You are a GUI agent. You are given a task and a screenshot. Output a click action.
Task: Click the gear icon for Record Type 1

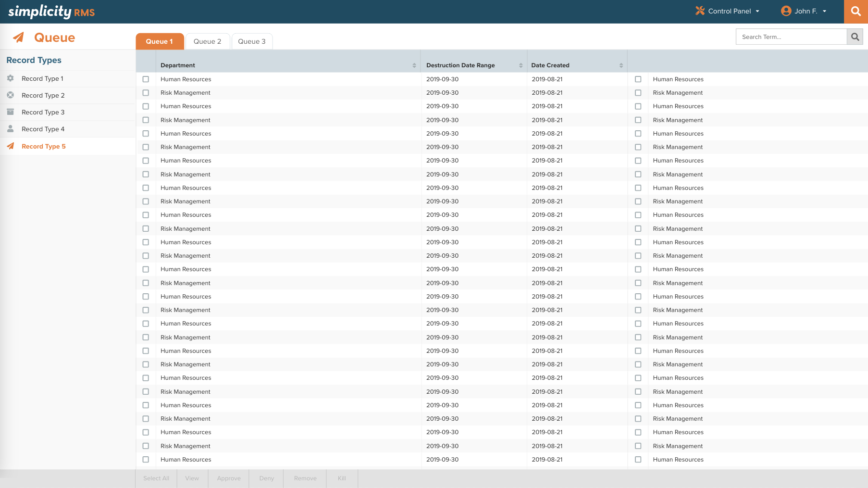(11, 78)
